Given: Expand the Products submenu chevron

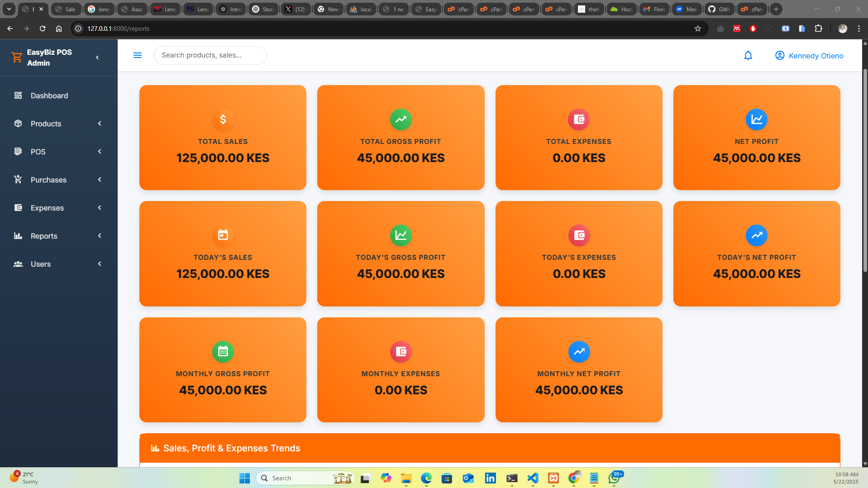Looking at the screenshot, I should [x=100, y=124].
